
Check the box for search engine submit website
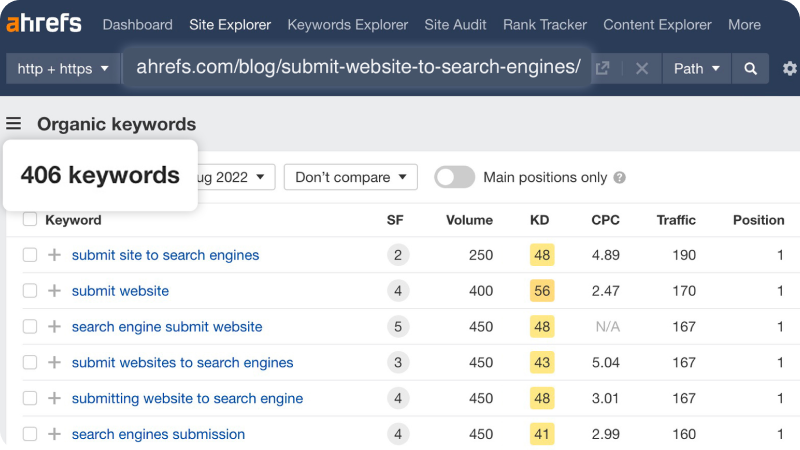click(x=30, y=327)
